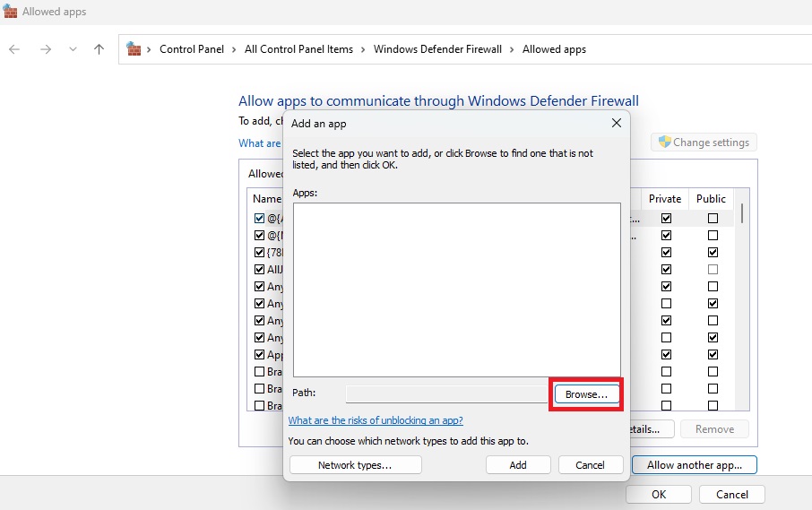Toggle Public checkbox for the 'App' row

click(713, 355)
